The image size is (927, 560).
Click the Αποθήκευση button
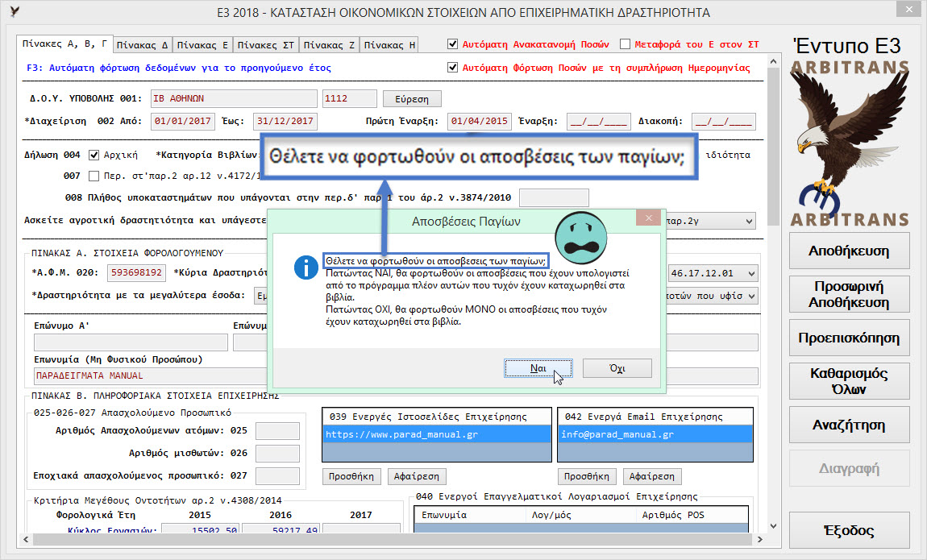(x=849, y=251)
